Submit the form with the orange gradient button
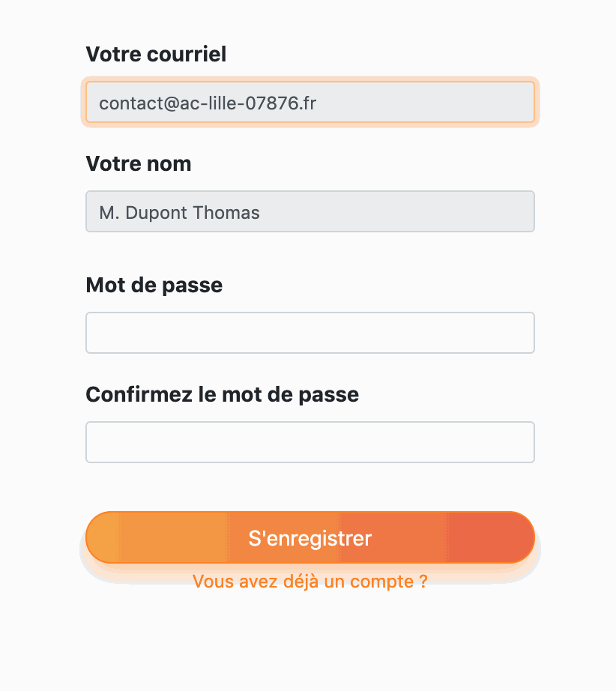The width and height of the screenshot is (616, 691). 309,537
